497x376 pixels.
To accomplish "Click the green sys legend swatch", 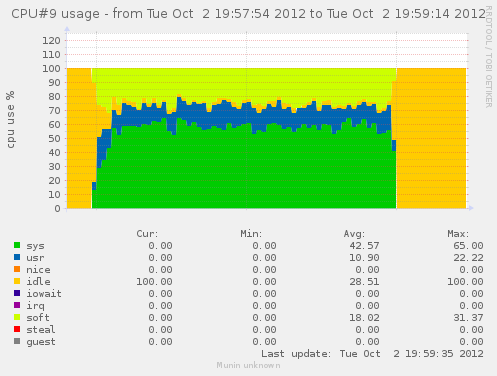I will [17, 245].
